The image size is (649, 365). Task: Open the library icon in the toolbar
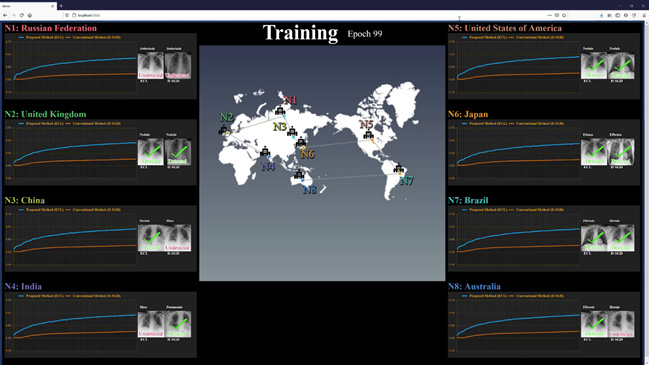(x=610, y=15)
